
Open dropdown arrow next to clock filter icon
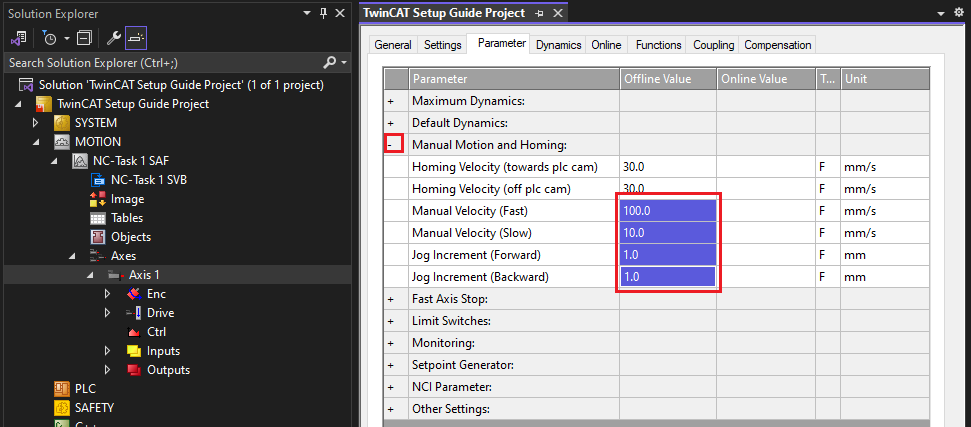tap(67, 38)
